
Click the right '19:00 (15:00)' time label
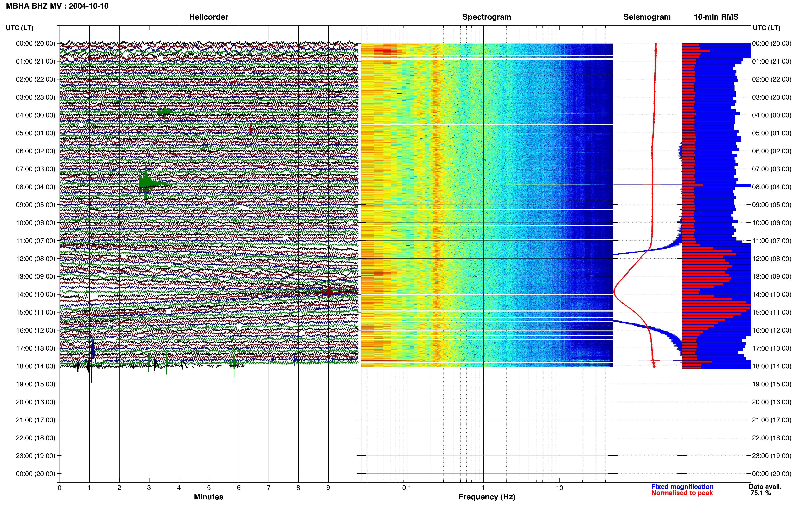(x=772, y=384)
